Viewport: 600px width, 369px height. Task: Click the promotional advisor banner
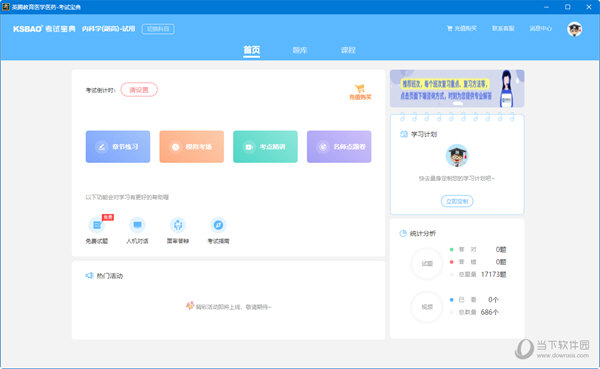pos(457,88)
